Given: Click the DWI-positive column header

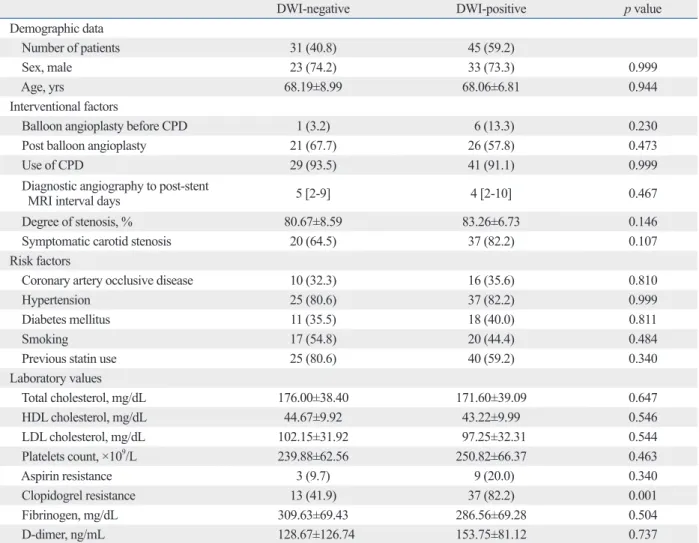Looking at the screenshot, I should tap(491, 9).
